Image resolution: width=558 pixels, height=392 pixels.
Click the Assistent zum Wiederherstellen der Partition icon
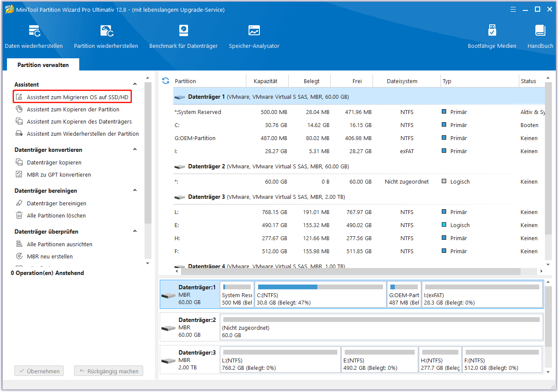coord(19,134)
